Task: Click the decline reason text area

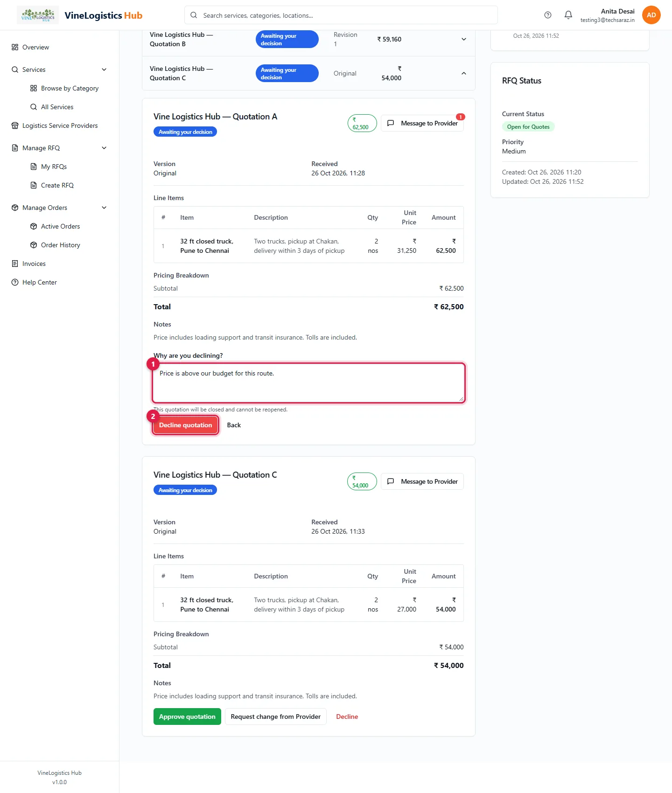Action: point(308,383)
